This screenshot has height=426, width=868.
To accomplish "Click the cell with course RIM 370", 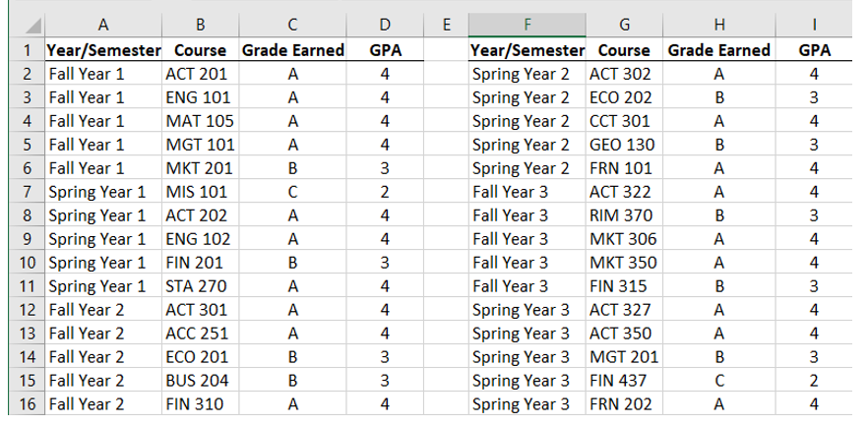I will 624,215.
